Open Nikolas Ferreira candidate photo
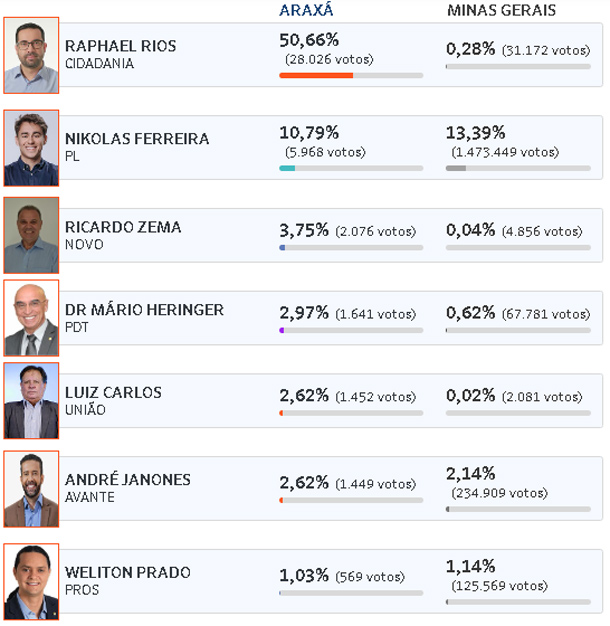Image resolution: width=610 pixels, height=626 pixels. (x=31, y=148)
